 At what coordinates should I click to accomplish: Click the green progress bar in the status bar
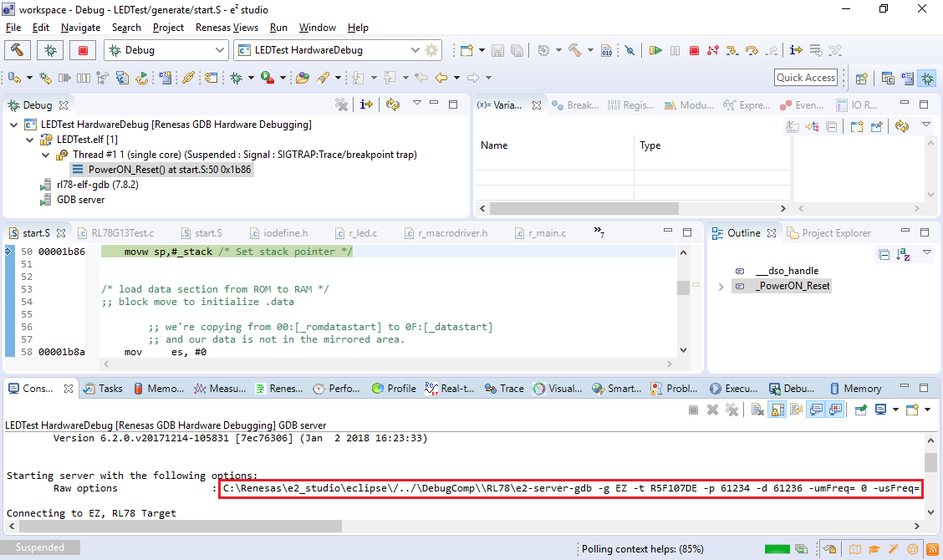point(777,548)
